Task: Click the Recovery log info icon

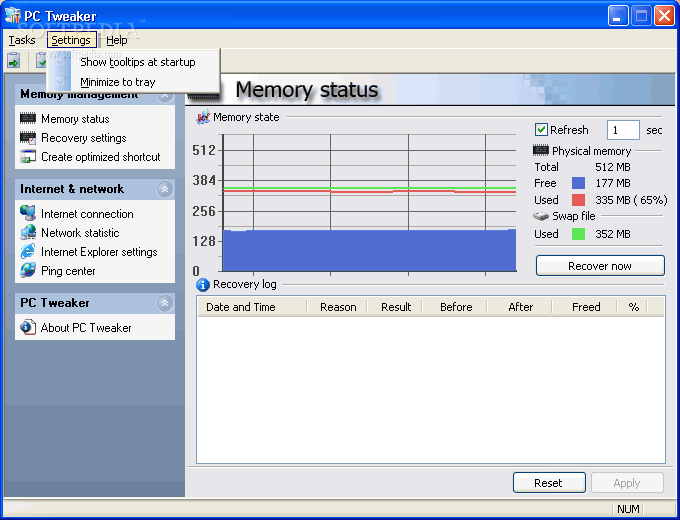Action: pyautogui.click(x=203, y=285)
